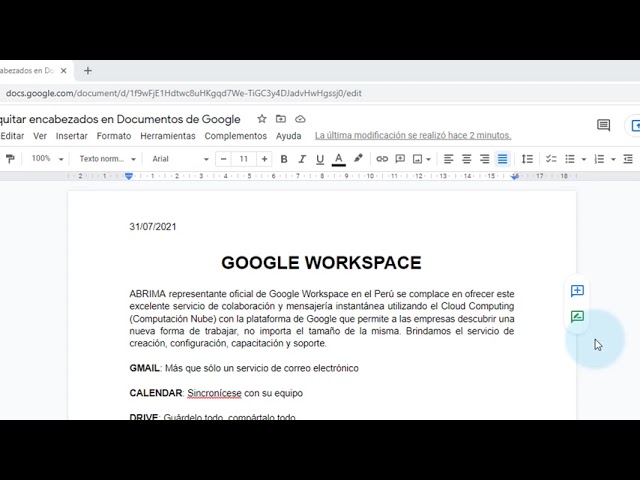Viewport: 640px width, 480px height.
Task: Toggle italic formatting
Action: (302, 159)
